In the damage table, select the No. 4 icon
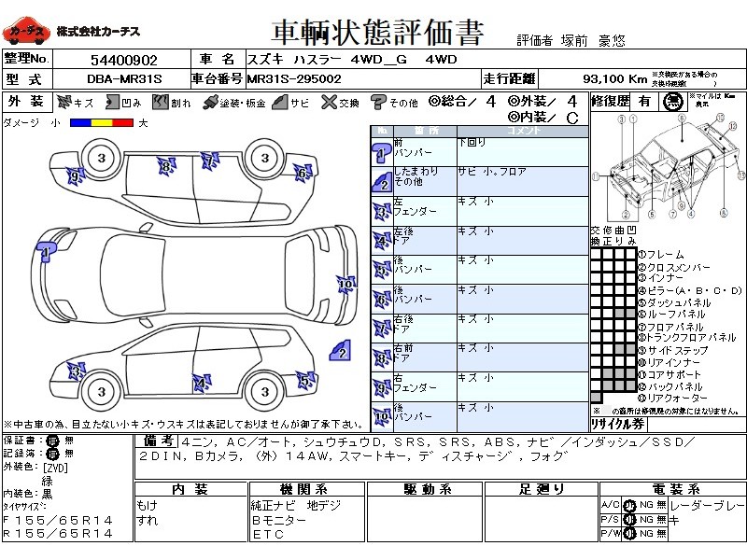Image resolution: width=747 pixels, height=560 pixels. pos(382,242)
